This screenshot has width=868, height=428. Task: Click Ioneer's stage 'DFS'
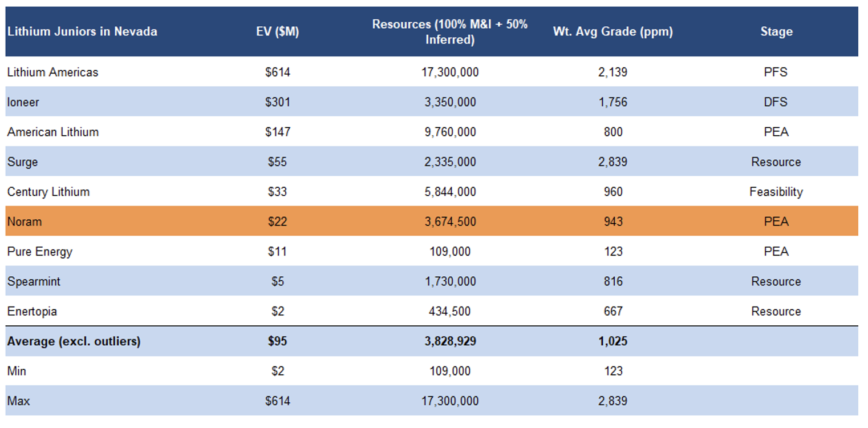[x=776, y=102]
